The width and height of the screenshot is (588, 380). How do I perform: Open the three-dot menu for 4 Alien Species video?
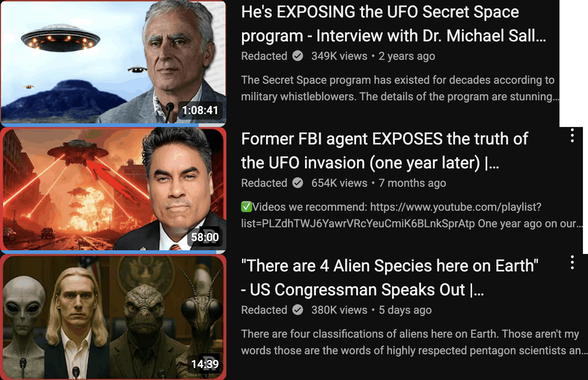(572, 263)
